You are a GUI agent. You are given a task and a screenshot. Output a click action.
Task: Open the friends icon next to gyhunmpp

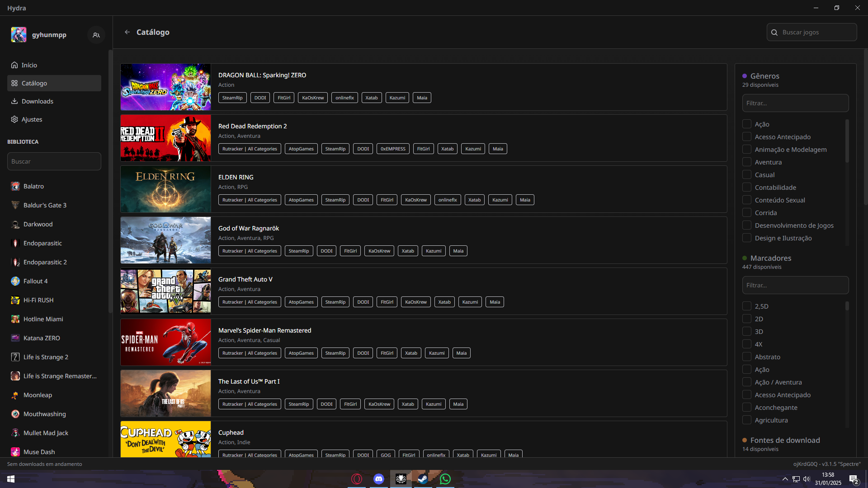click(96, 35)
